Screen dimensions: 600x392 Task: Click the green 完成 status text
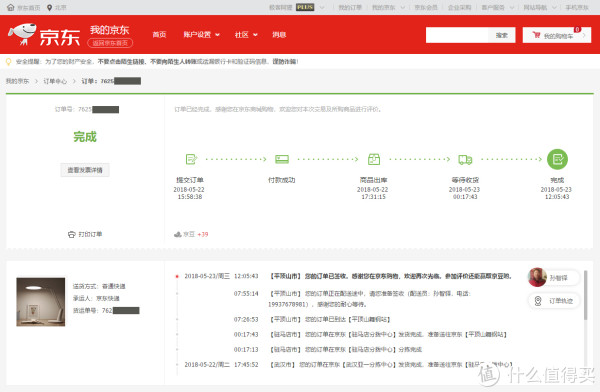tap(85, 137)
